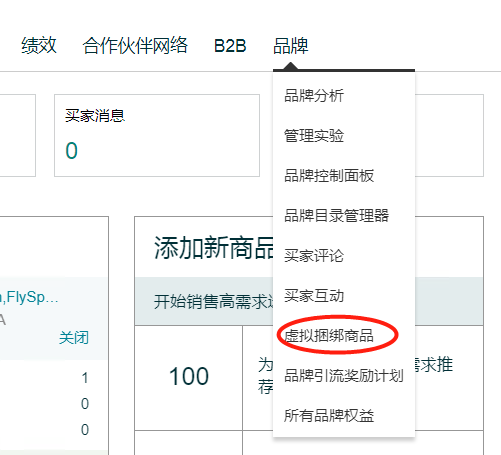The width and height of the screenshot is (501, 455).
Task: Open the 合作伙伴网络 navigation menu
Action: click(135, 46)
